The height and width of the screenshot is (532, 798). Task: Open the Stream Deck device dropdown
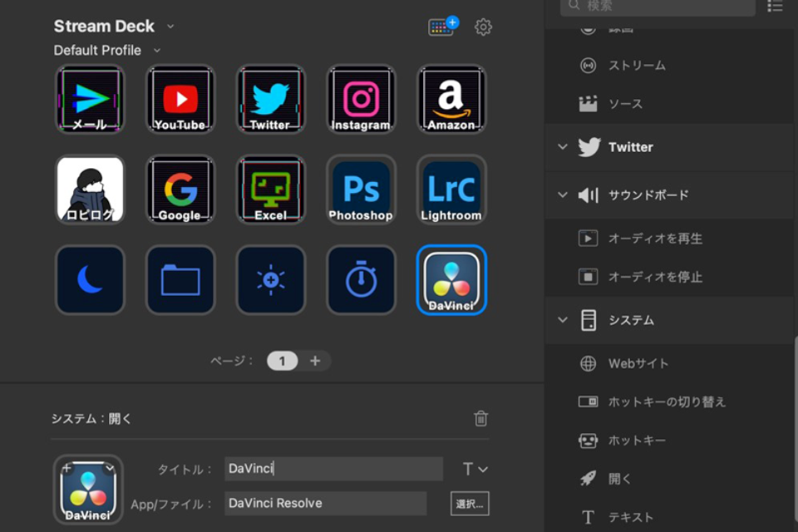pyautogui.click(x=170, y=27)
